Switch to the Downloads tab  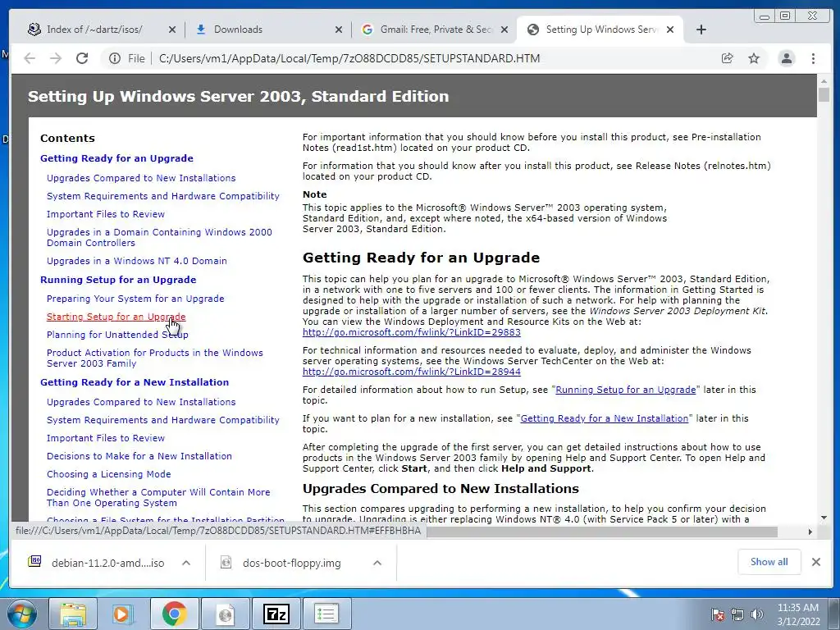[238, 30]
